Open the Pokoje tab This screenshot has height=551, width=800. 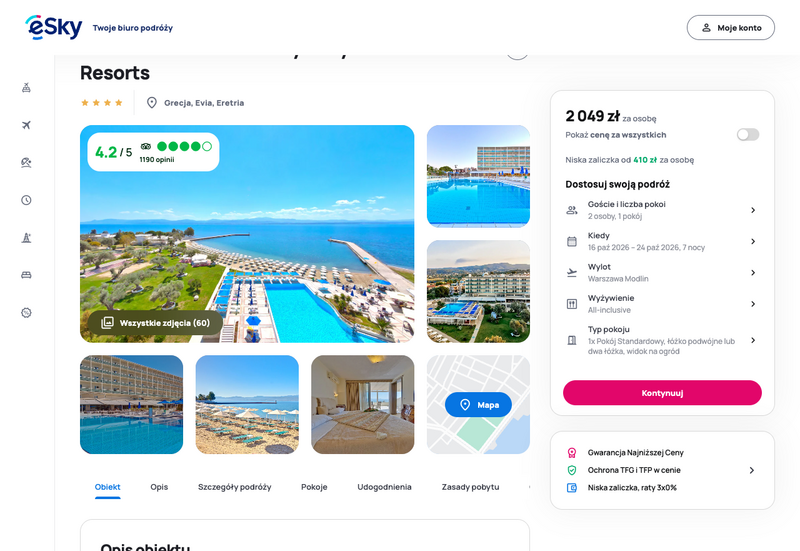click(314, 487)
